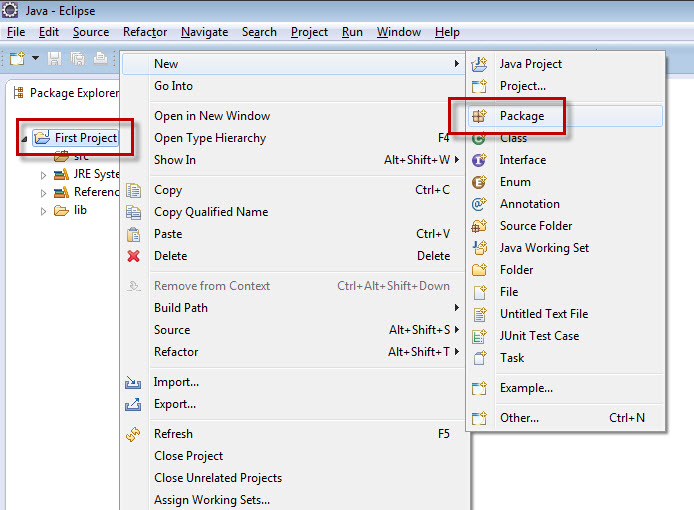Viewport: 694px width, 510px height.
Task: Expand the Build Path submenu arrow
Action: [x=457, y=307]
